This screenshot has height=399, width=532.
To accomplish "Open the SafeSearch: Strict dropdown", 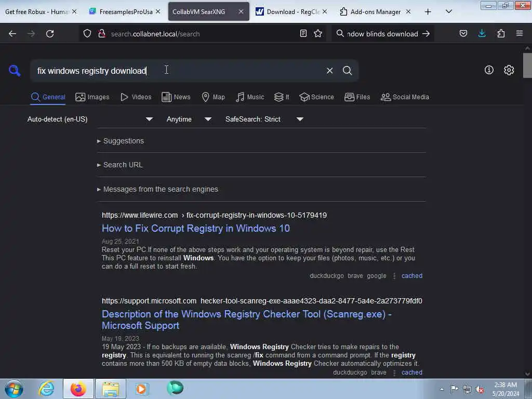I will 264,119.
